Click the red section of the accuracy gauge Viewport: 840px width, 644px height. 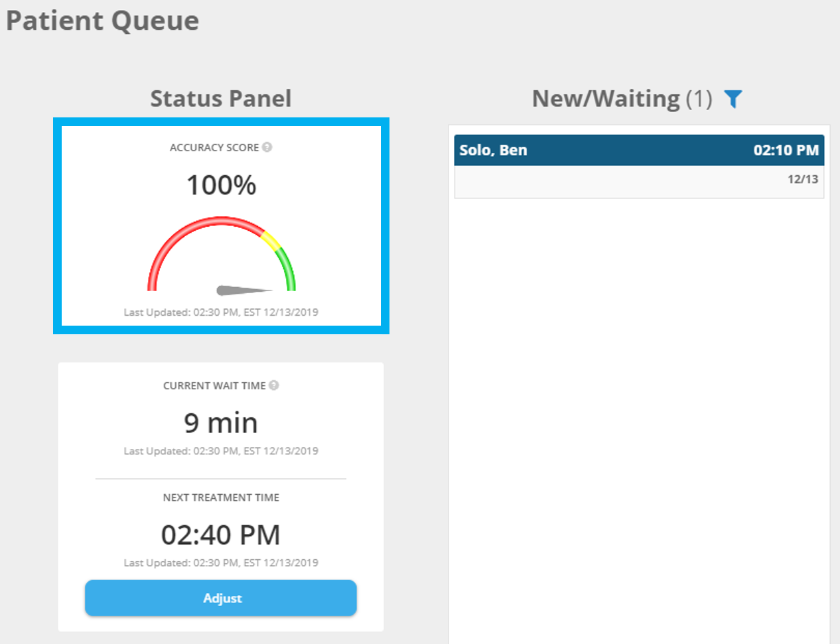pyautogui.click(x=192, y=229)
